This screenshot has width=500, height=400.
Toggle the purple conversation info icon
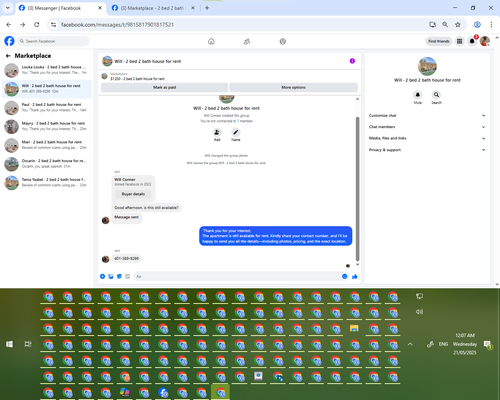pyautogui.click(x=352, y=61)
